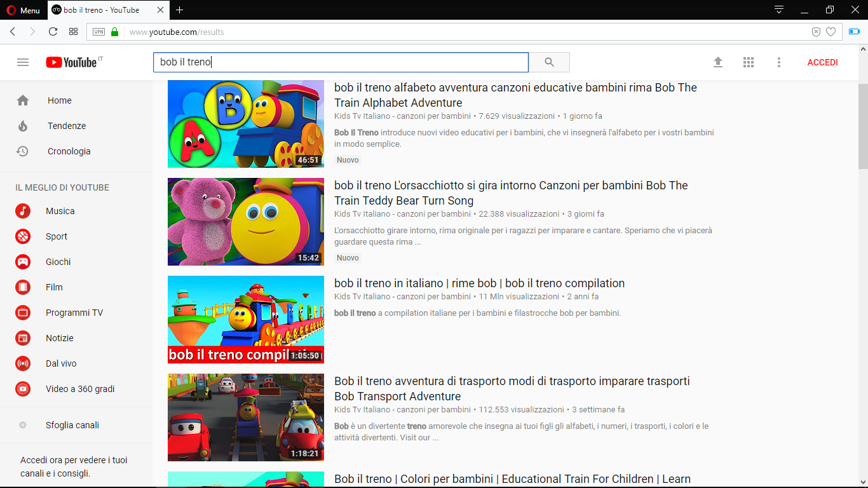Image resolution: width=868 pixels, height=488 pixels.
Task: Toggle the VPN badge in the address bar
Action: [x=98, y=30]
